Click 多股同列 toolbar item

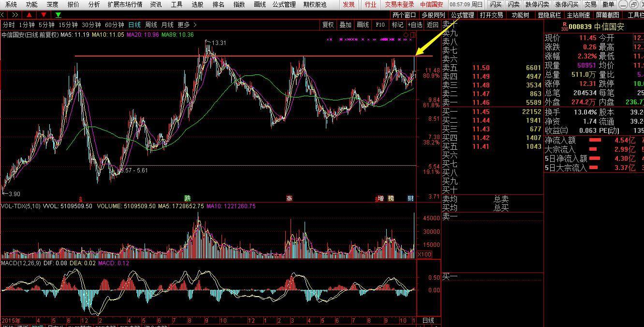(433, 15)
